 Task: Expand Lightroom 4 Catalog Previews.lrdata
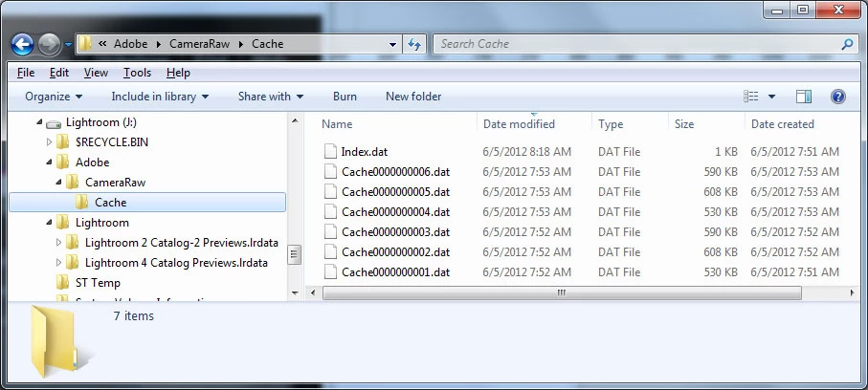coord(58,262)
